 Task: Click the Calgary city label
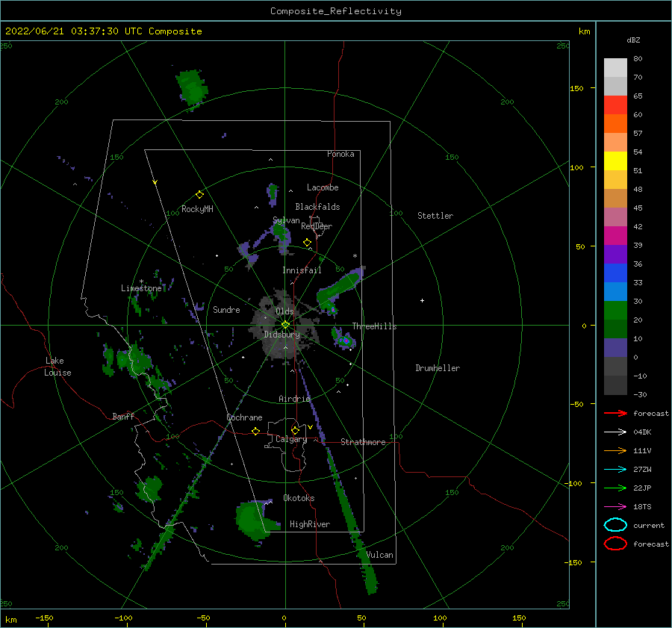point(291,439)
